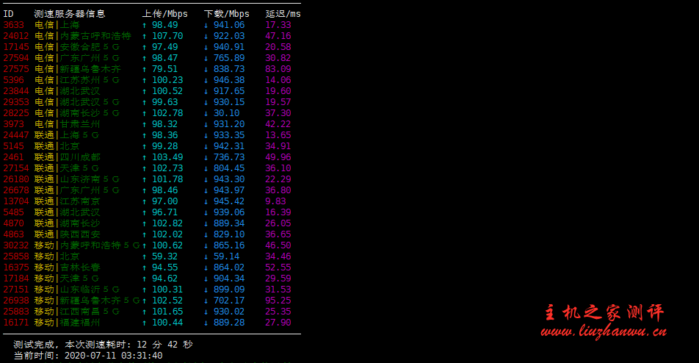This screenshot has height=363, width=699.
Task: Select download speed 829.10
Action: (229, 234)
